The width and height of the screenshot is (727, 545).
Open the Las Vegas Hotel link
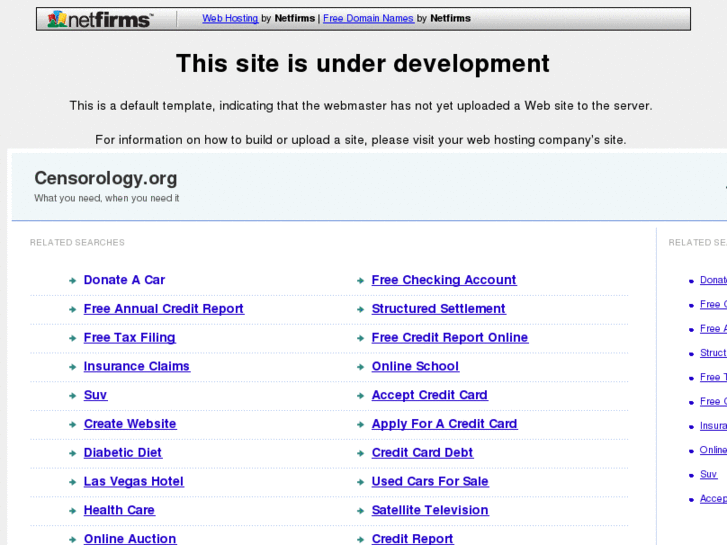tap(134, 481)
